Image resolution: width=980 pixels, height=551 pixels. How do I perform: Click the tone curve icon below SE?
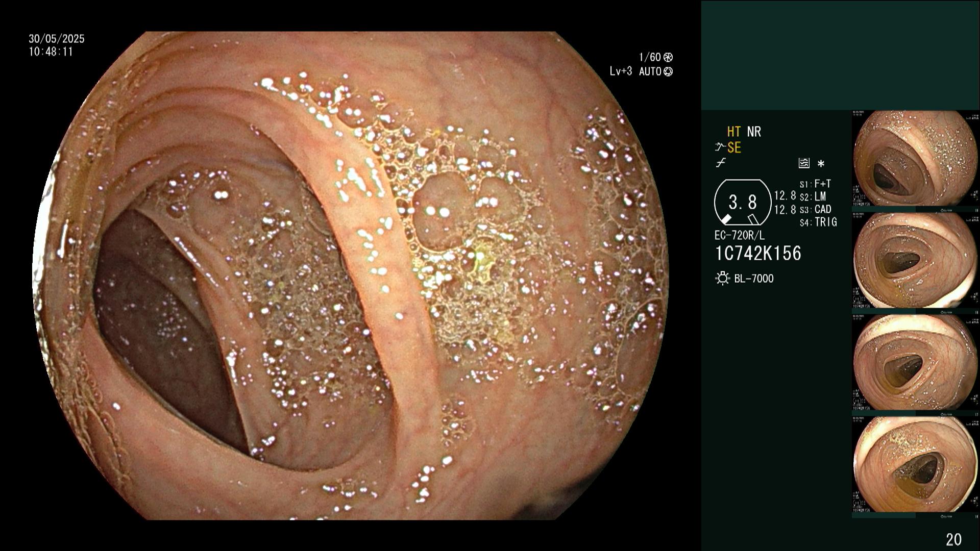[720, 163]
